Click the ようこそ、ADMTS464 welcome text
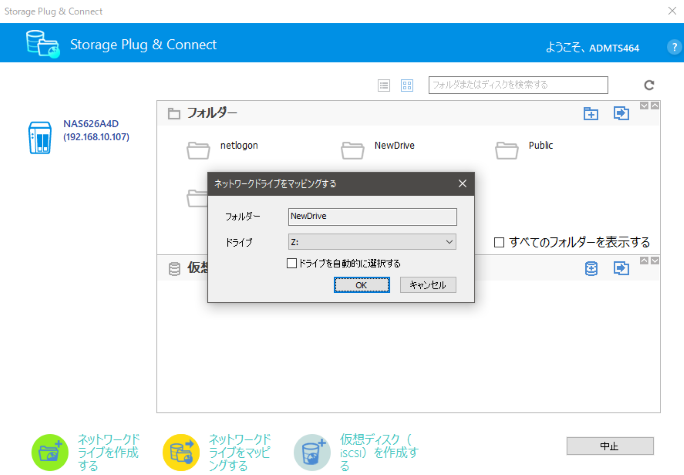684x475 pixels. tap(592, 48)
